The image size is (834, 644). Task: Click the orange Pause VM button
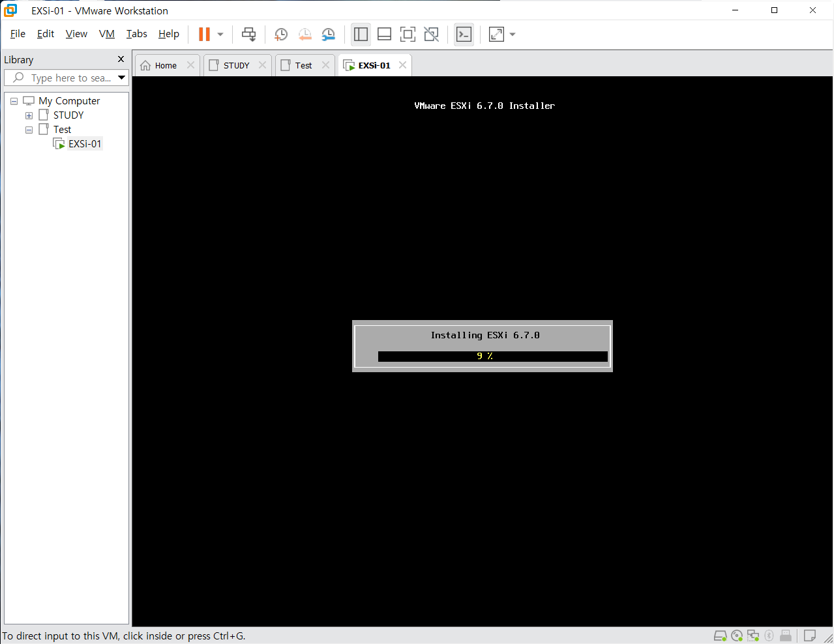204,34
